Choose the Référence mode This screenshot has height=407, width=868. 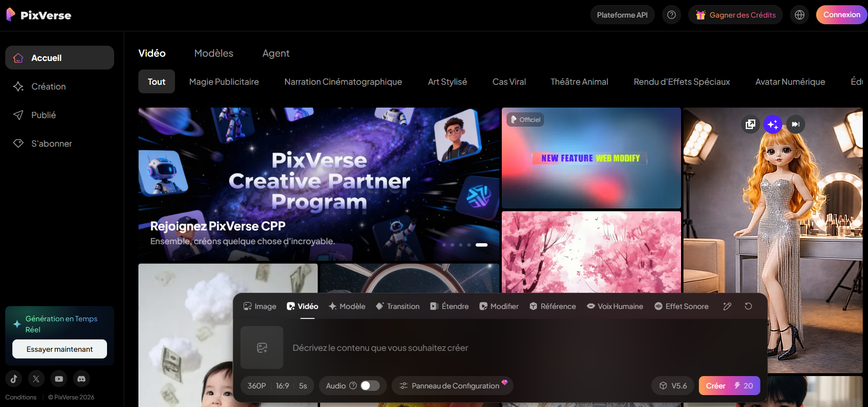tap(553, 306)
